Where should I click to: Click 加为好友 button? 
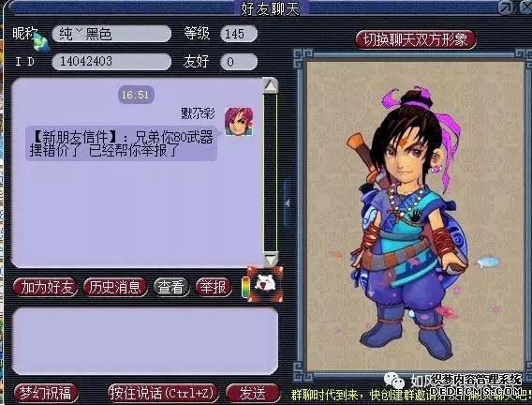[45, 288]
